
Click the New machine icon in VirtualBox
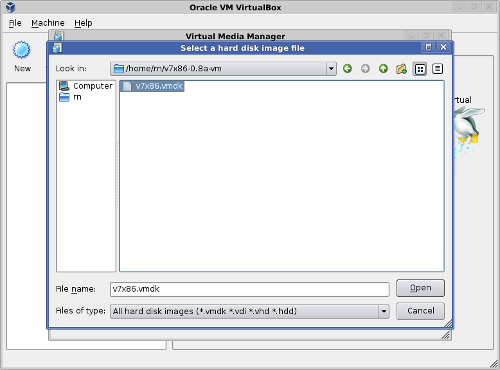coord(22,50)
